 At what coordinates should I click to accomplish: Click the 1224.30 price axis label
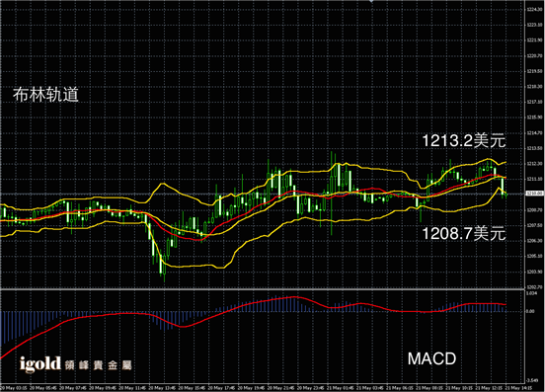click(534, 10)
